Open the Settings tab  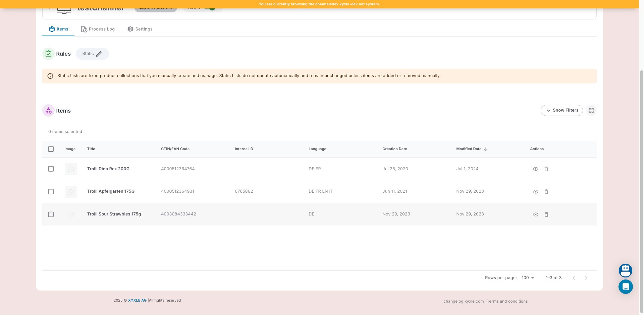click(140, 29)
